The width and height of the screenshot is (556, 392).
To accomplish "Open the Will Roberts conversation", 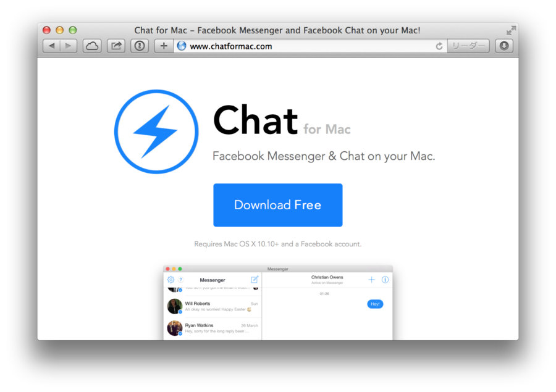I will (213, 306).
